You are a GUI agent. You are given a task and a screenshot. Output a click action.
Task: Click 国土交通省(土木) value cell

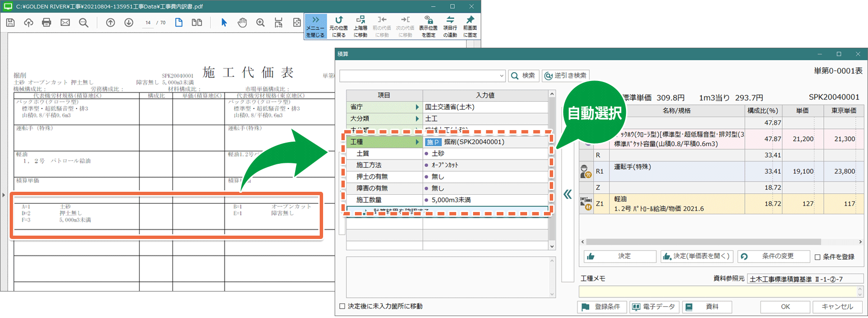pyautogui.click(x=486, y=107)
